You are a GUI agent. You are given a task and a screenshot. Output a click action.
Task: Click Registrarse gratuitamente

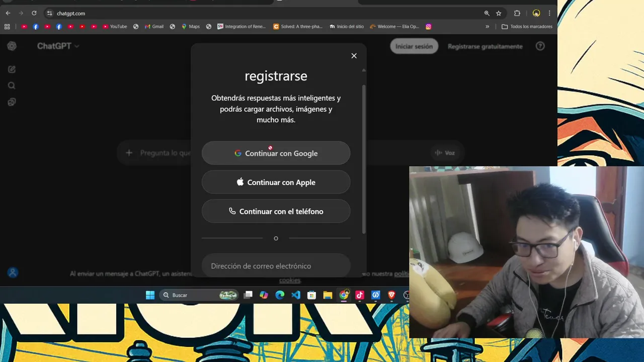(485, 46)
